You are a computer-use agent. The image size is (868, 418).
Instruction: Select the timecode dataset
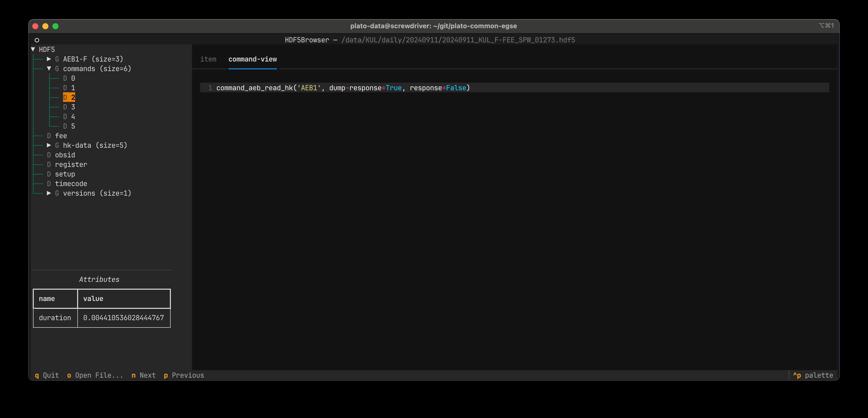tap(67, 184)
